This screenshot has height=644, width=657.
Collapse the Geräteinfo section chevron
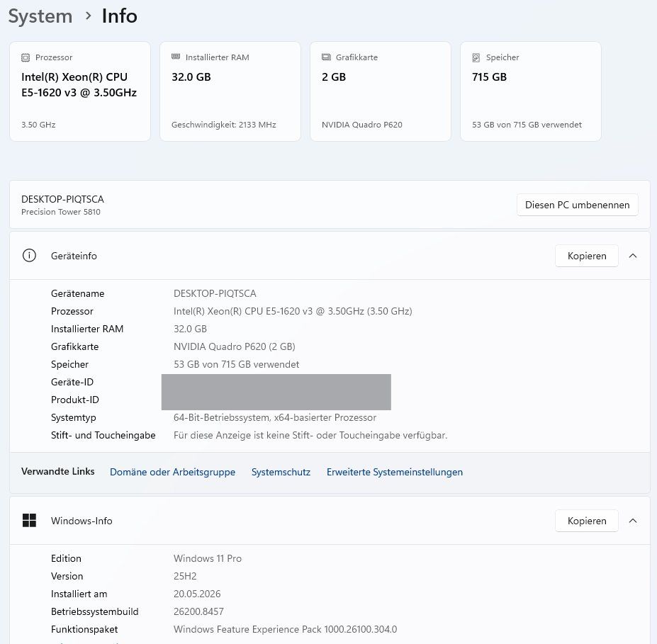click(633, 256)
